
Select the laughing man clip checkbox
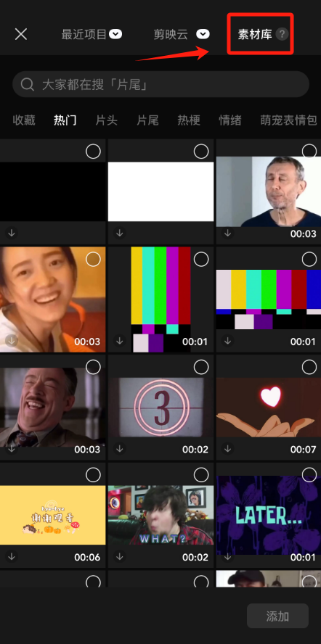coord(93,367)
